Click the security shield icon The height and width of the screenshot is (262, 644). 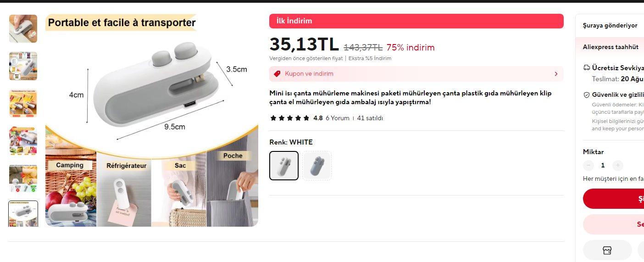coord(586,95)
